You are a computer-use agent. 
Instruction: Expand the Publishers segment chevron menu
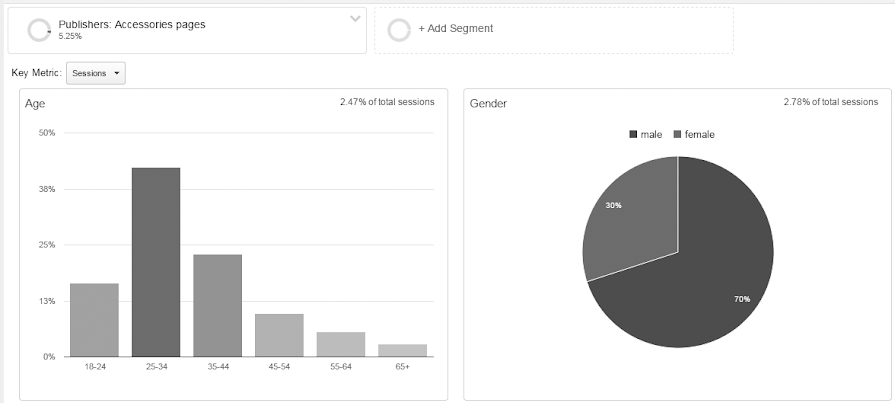click(355, 19)
